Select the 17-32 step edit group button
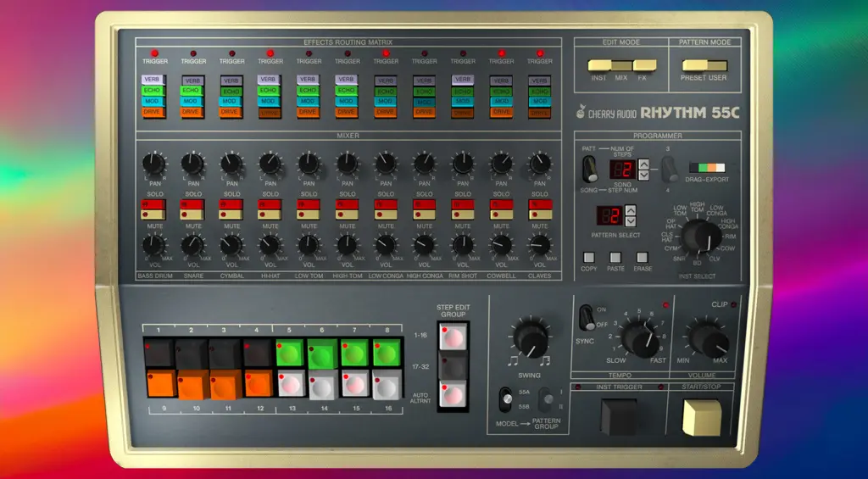Viewport: 868px width, 479px height. 451,365
